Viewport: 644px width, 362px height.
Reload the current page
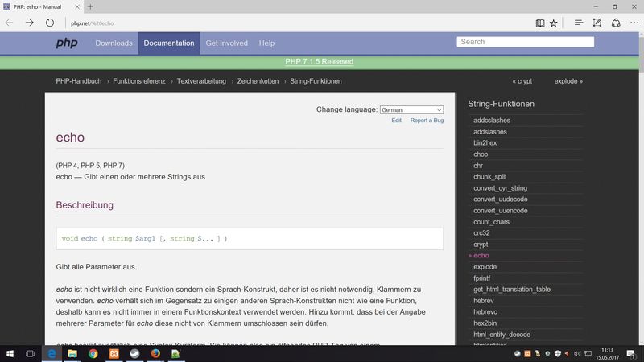coord(50,23)
